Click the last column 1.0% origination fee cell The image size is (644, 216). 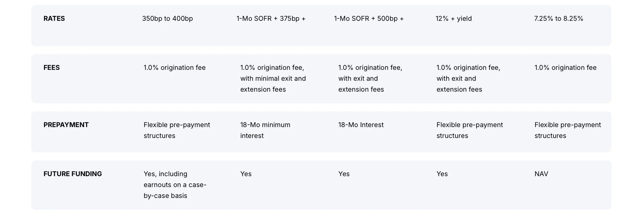(x=565, y=67)
